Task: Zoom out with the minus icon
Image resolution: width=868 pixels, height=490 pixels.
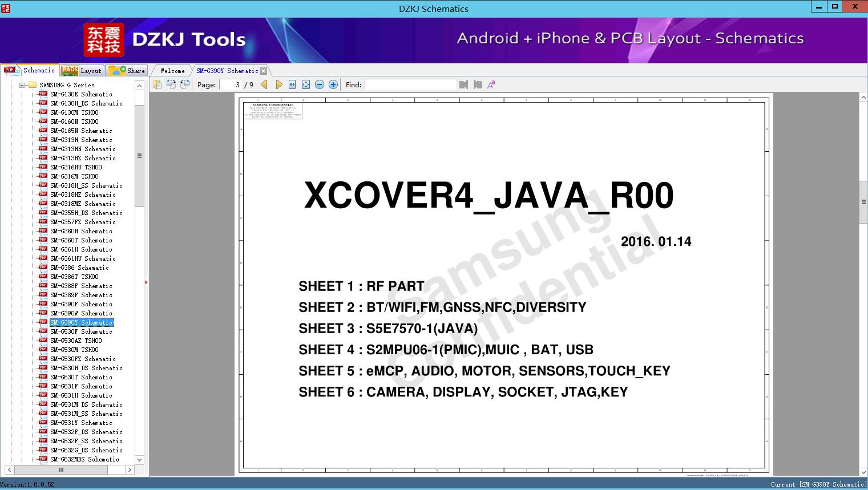Action: click(320, 84)
